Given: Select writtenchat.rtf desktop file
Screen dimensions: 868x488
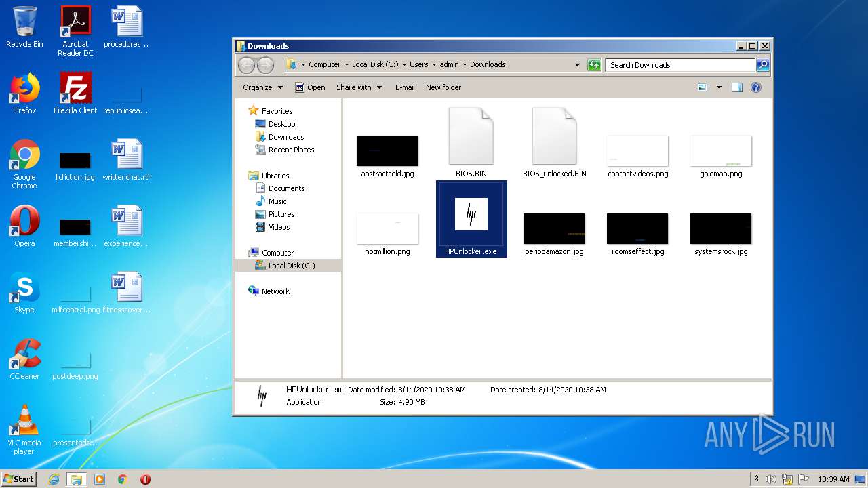Looking at the screenshot, I should (x=126, y=160).
